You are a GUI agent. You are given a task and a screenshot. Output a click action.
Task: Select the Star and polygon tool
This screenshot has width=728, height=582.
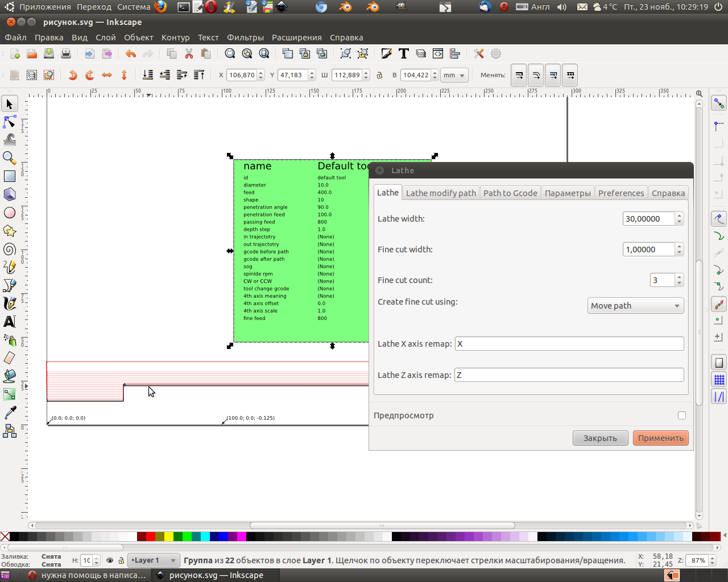10,231
